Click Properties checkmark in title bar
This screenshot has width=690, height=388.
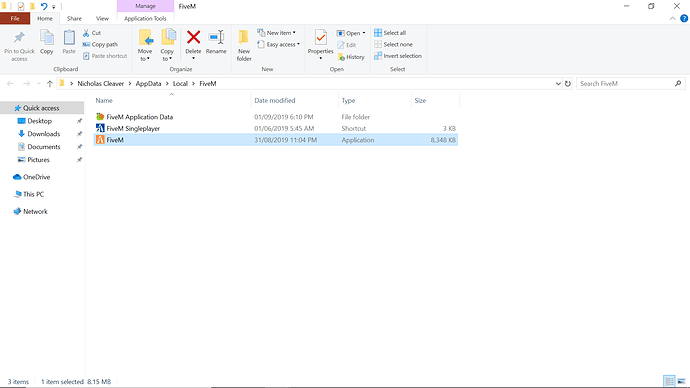[21, 6]
